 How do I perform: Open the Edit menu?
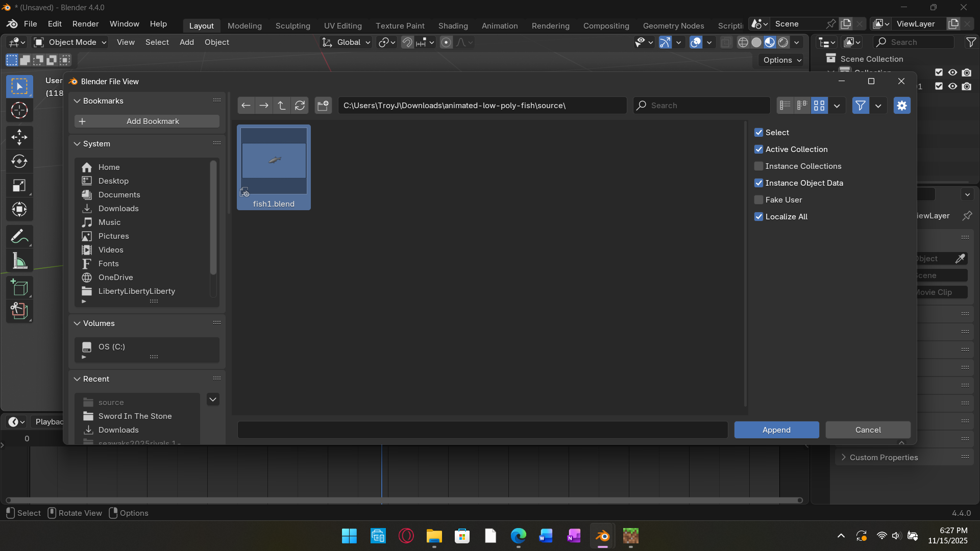coord(55,24)
